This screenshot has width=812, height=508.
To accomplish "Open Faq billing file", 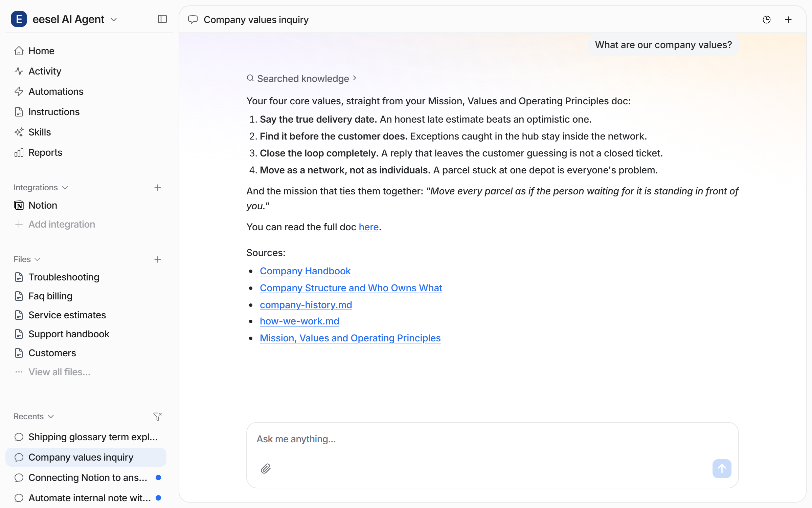I will [86, 296].
